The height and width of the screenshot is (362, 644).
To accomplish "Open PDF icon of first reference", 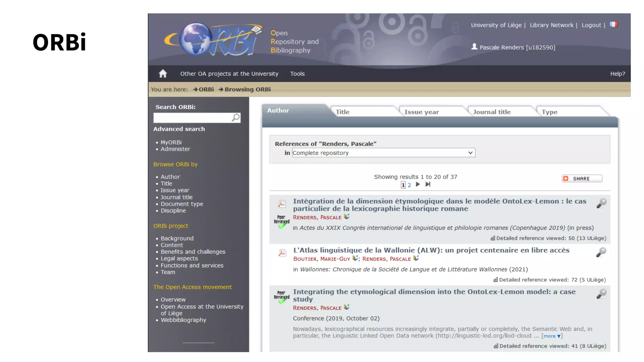I will (282, 204).
